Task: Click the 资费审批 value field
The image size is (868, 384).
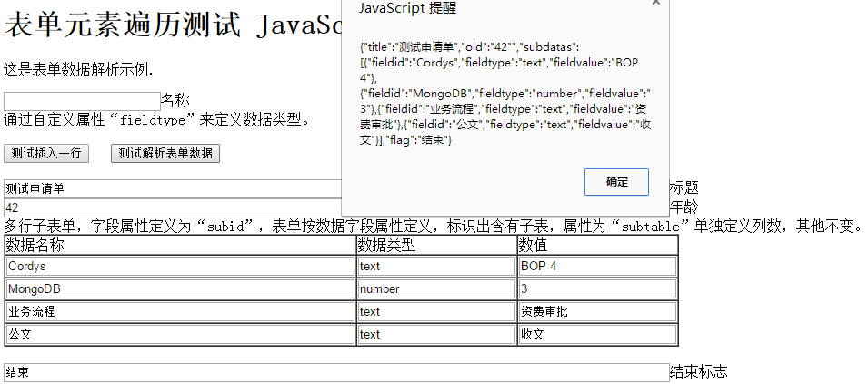Action: point(597,311)
